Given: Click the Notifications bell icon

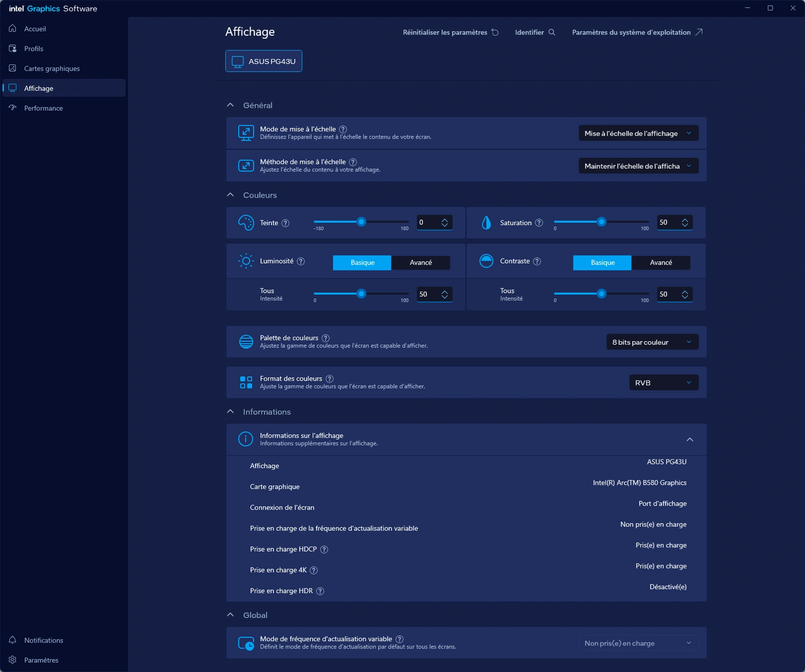Looking at the screenshot, I should tap(13, 640).
